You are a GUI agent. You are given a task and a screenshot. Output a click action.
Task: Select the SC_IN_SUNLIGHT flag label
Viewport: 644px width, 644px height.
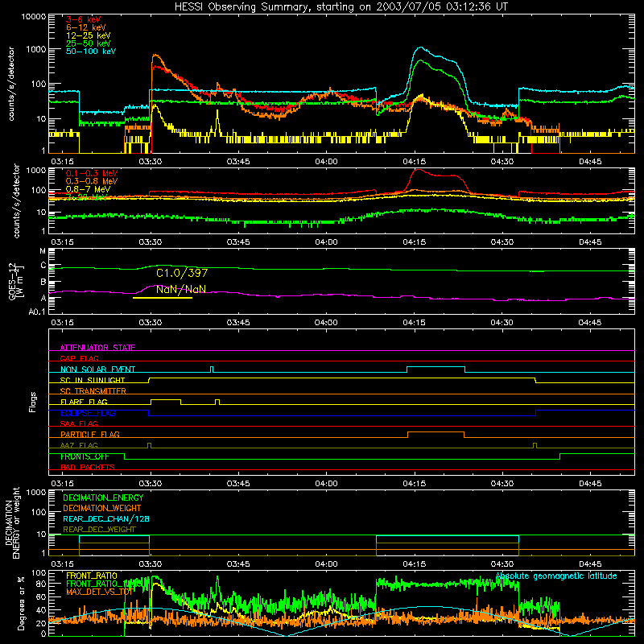(93, 380)
